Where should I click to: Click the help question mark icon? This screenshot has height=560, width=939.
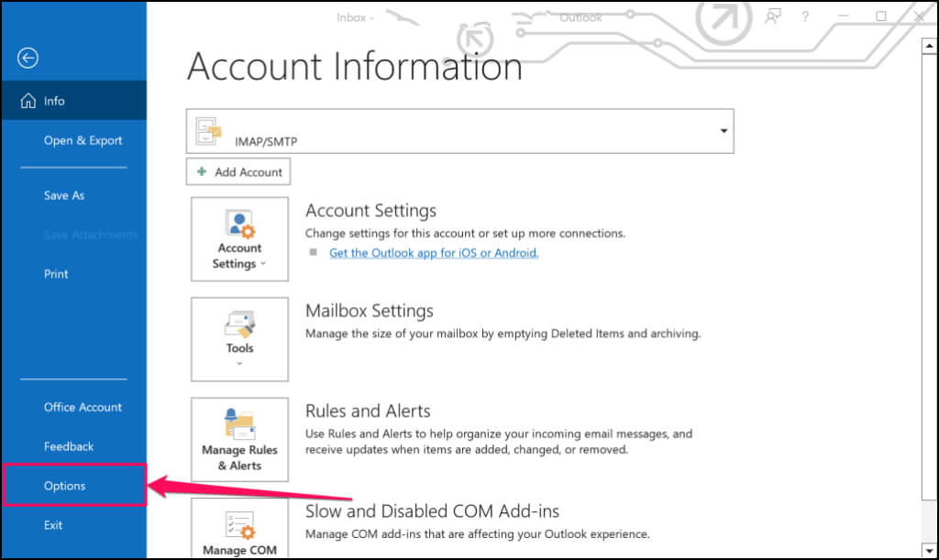[x=805, y=16]
